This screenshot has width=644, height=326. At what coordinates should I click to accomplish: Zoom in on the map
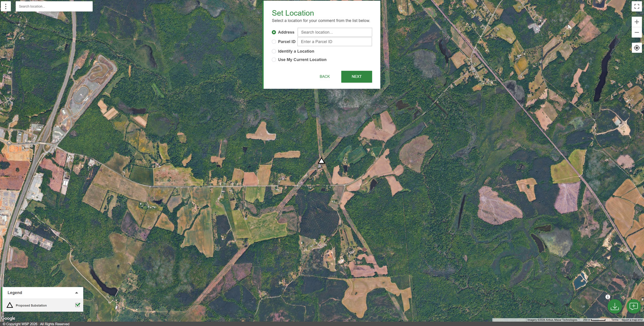coord(636,22)
